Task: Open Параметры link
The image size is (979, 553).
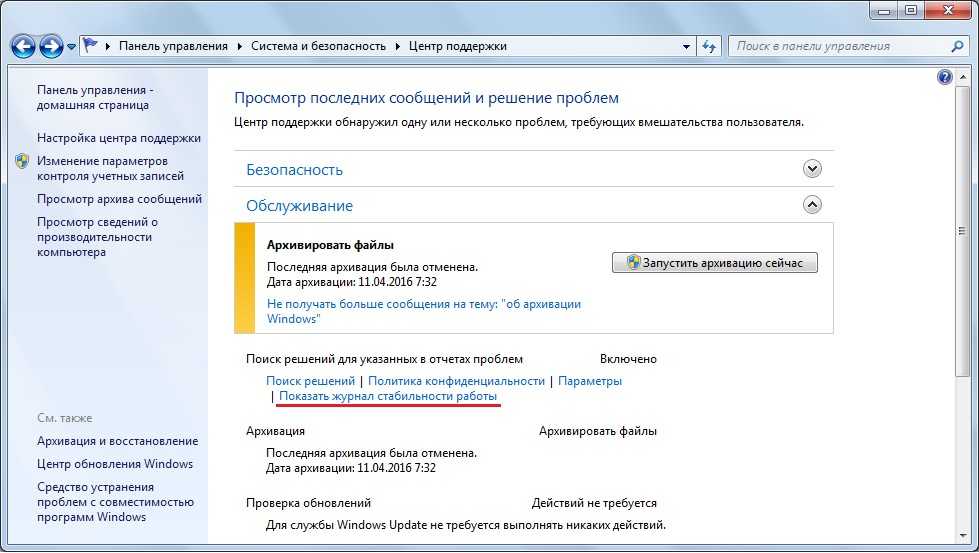Action: pyautogui.click(x=590, y=381)
